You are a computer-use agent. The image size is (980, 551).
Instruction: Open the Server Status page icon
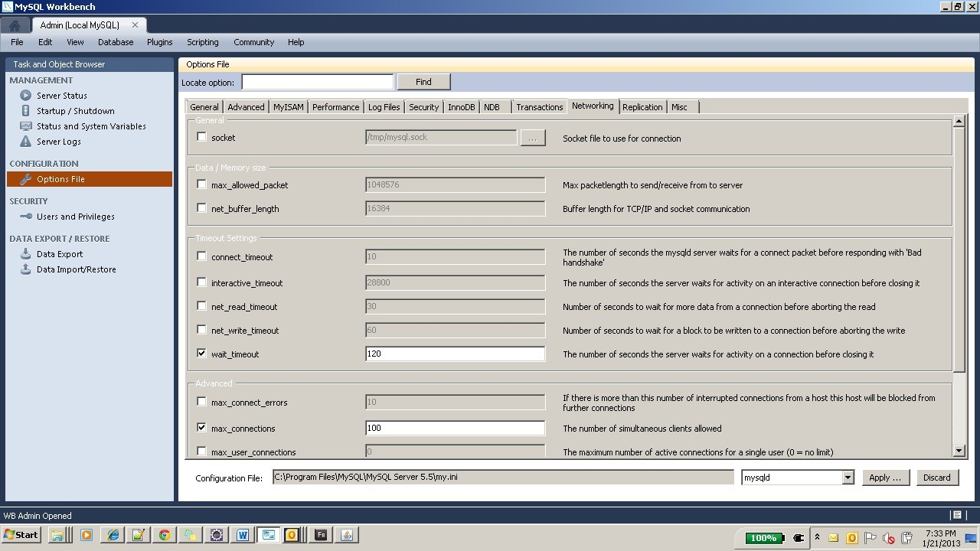click(25, 96)
